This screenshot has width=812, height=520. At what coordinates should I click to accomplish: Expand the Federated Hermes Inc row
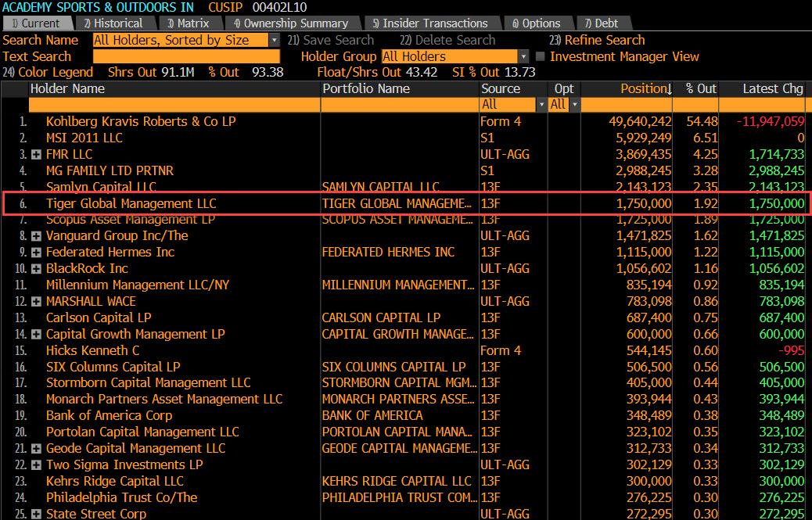click(x=36, y=253)
